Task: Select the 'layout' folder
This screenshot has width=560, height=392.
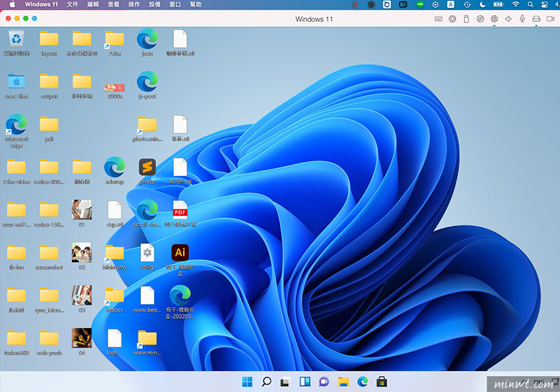Action: tap(49, 39)
